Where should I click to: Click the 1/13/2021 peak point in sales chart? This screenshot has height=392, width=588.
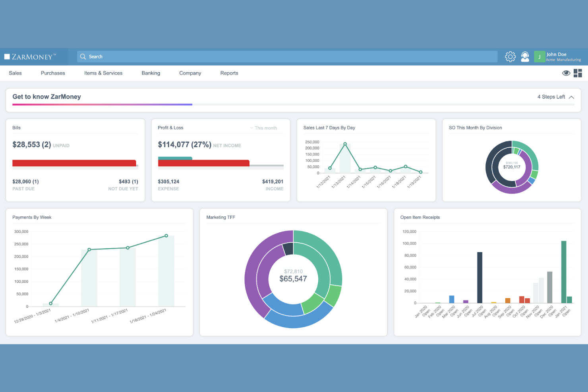345,144
